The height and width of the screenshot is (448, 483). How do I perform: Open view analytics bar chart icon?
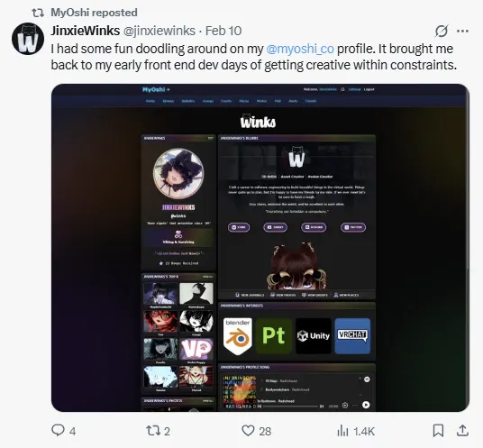point(342,431)
